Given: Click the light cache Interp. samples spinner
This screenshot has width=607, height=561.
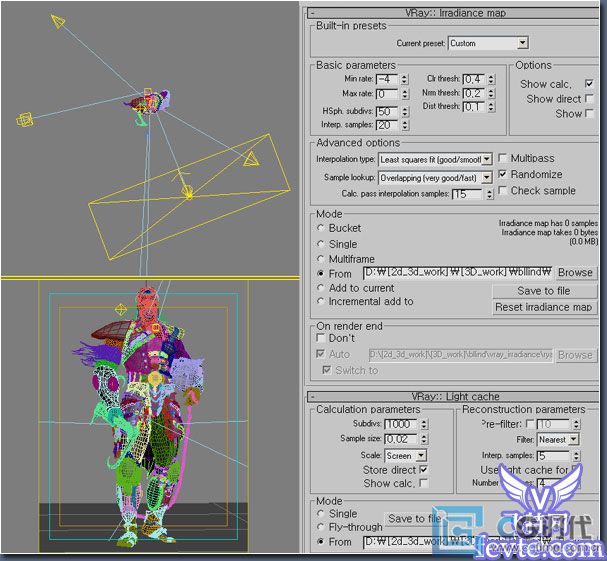Looking at the screenshot, I should (577, 456).
